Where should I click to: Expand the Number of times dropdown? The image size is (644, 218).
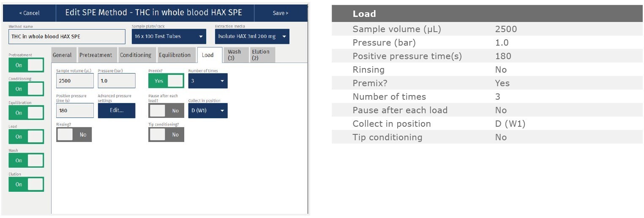click(x=208, y=81)
